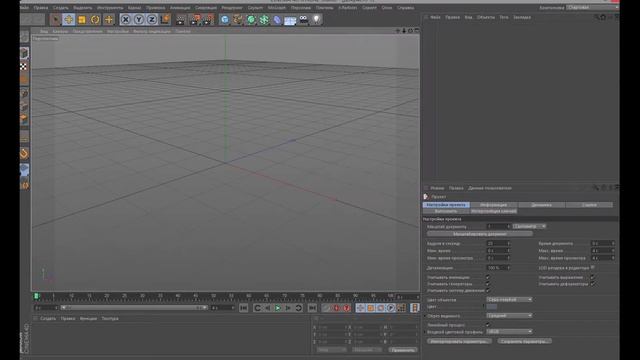Toggle Учитывать систему движения checkbox

point(487,290)
